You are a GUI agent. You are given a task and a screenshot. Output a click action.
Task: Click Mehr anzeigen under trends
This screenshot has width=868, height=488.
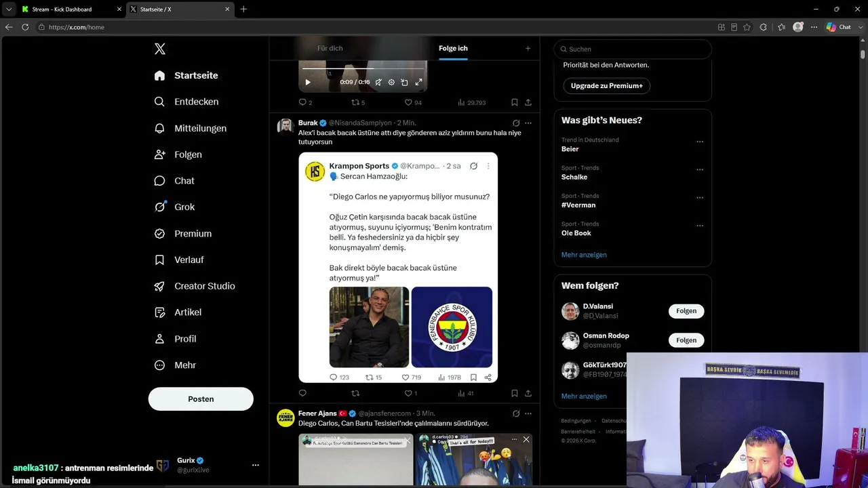pos(584,255)
